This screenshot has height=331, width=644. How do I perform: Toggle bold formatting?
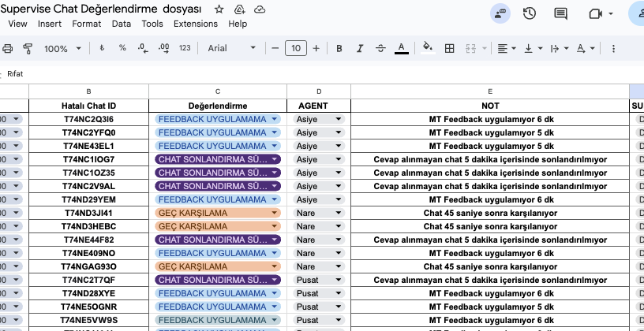point(339,48)
